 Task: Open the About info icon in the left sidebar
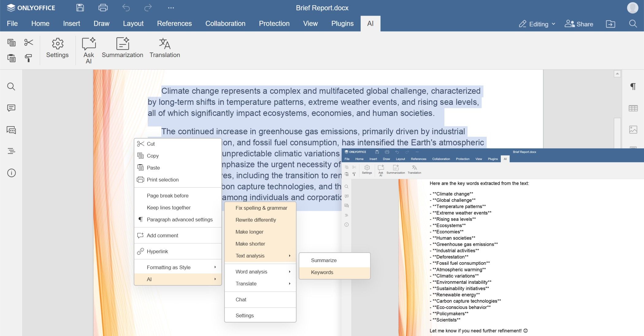click(x=11, y=173)
